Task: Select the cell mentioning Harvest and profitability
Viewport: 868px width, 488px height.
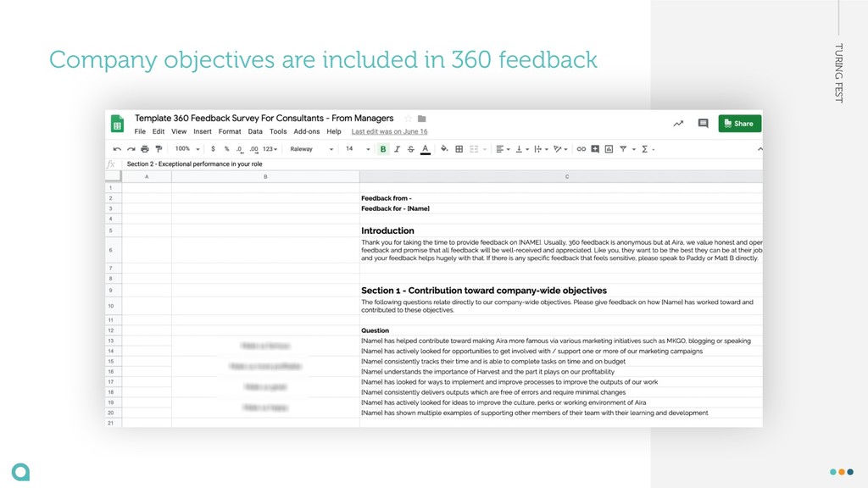Action: click(561, 372)
